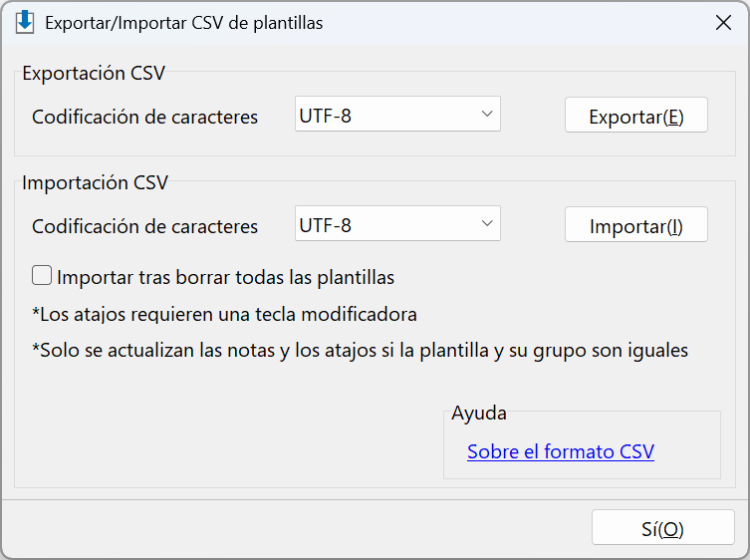Open the Sobre el formato CSV link

pyautogui.click(x=561, y=451)
